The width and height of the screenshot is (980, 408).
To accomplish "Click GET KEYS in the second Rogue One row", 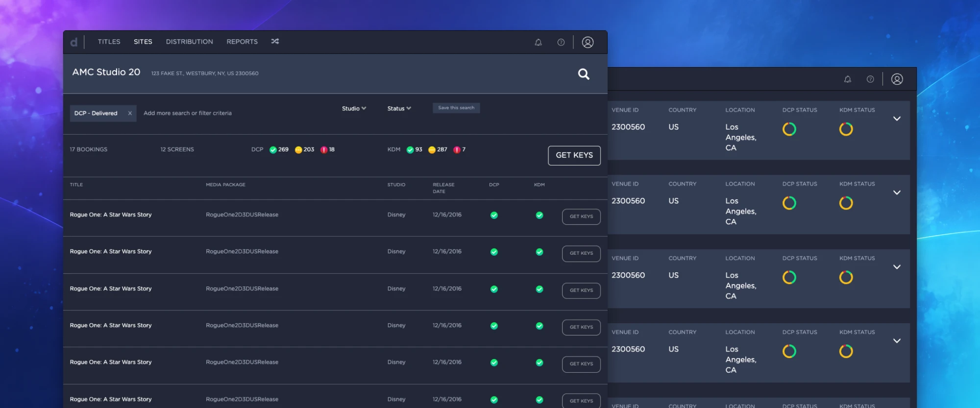I will pos(581,253).
